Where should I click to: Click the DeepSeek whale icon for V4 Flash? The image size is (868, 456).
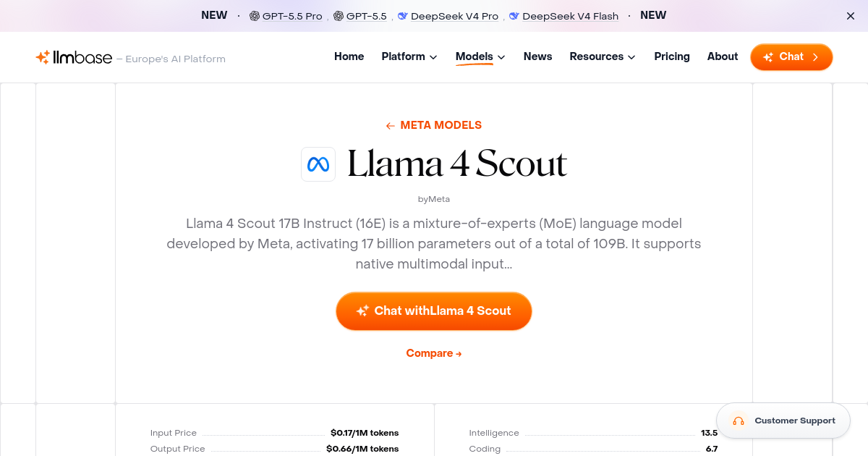pos(514,15)
